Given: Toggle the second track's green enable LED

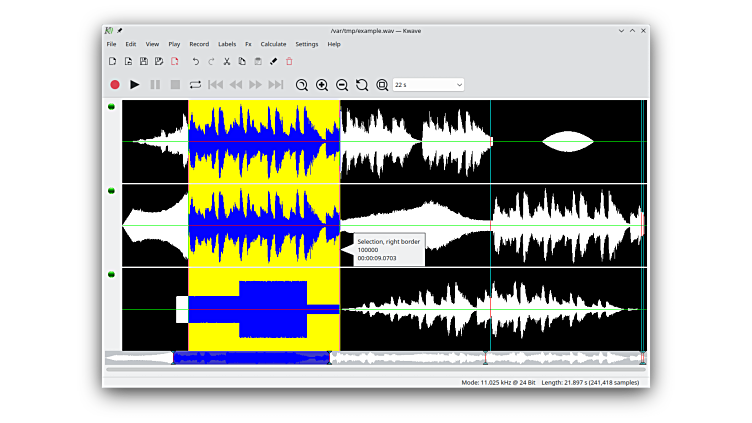Looking at the screenshot, I should [111, 190].
